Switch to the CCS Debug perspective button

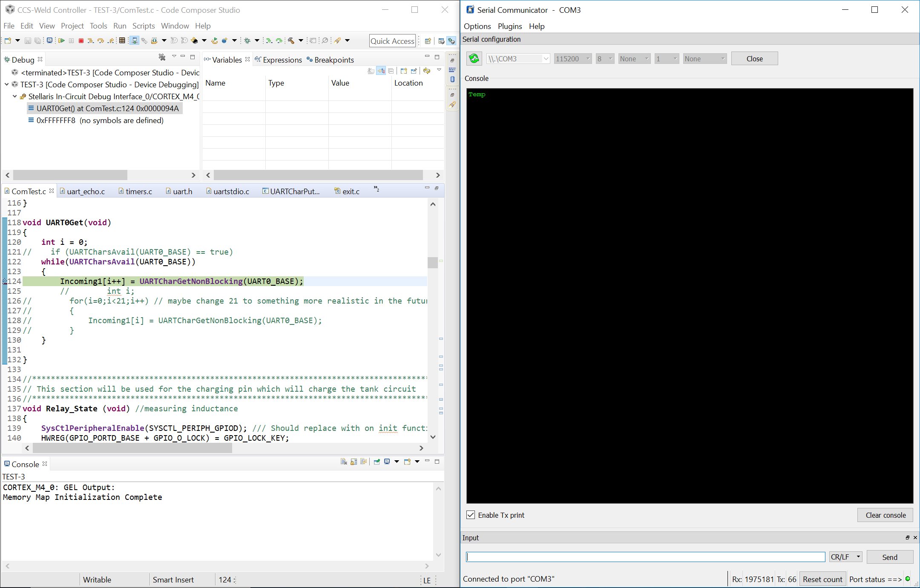[x=451, y=41]
